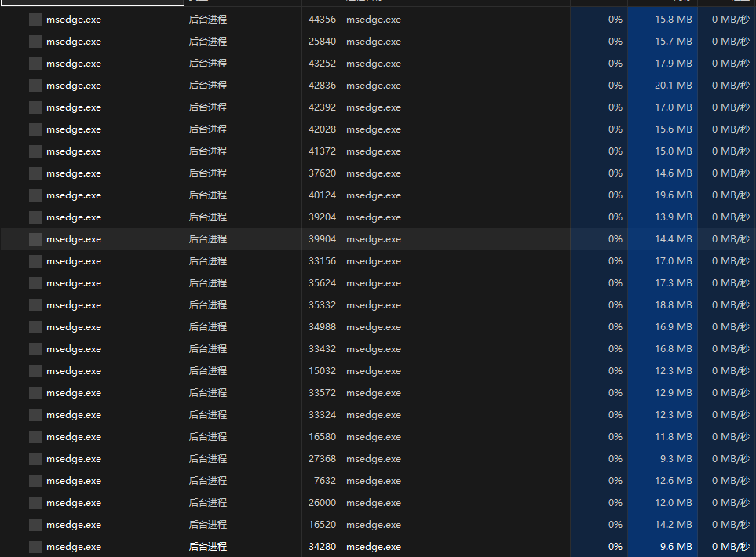
Task: Select the 20.1 MB memory cell
Action: [673, 86]
